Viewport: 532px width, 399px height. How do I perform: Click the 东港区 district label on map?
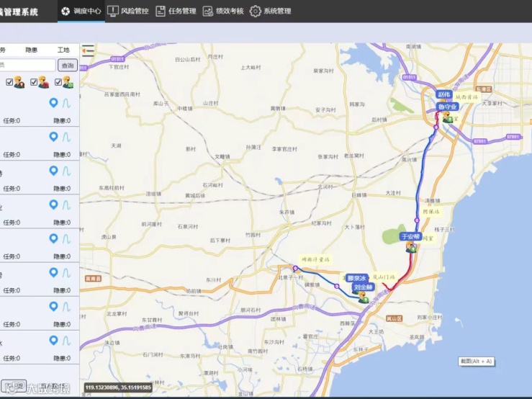[x=484, y=89]
